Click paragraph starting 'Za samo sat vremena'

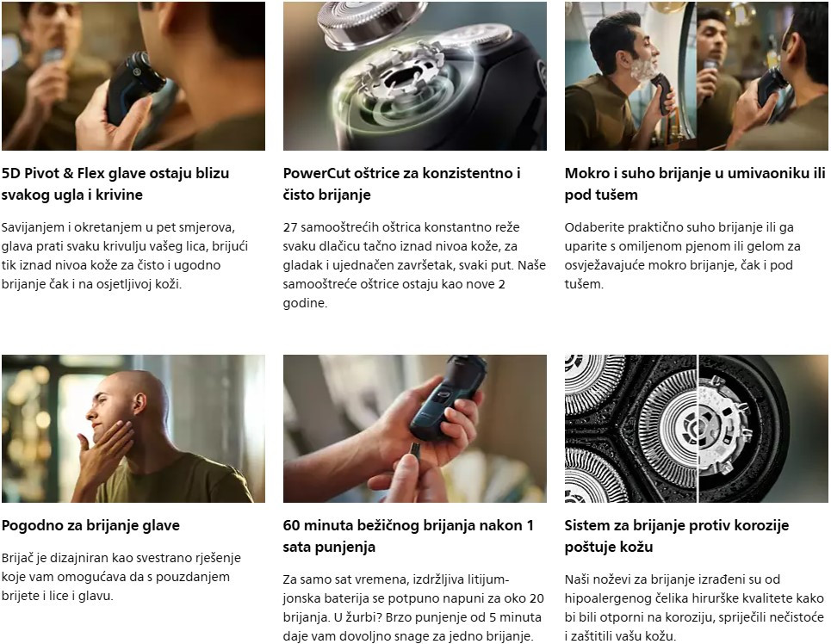413,608
